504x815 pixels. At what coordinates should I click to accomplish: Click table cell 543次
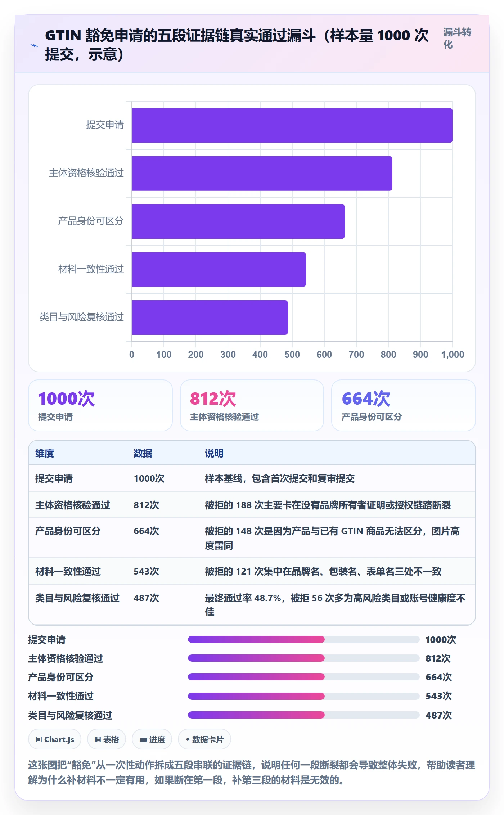tap(147, 571)
